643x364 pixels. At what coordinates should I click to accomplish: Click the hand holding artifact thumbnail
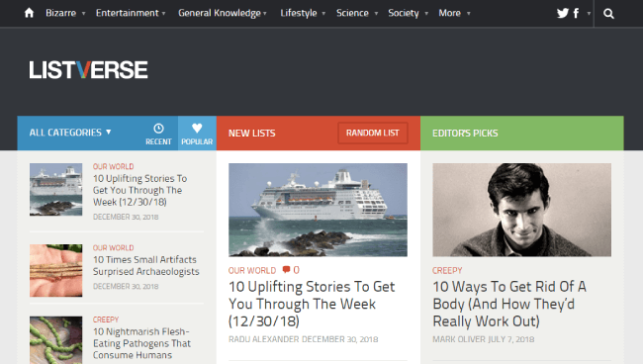click(55, 271)
